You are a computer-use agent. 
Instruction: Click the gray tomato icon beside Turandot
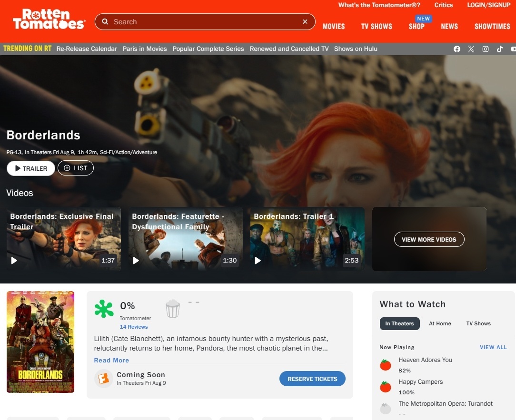coord(386,409)
